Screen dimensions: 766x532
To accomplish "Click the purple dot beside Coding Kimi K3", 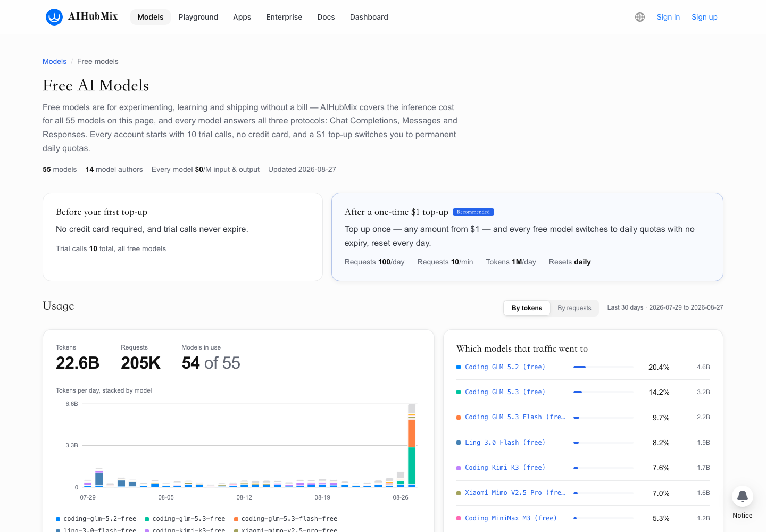I will [459, 468].
